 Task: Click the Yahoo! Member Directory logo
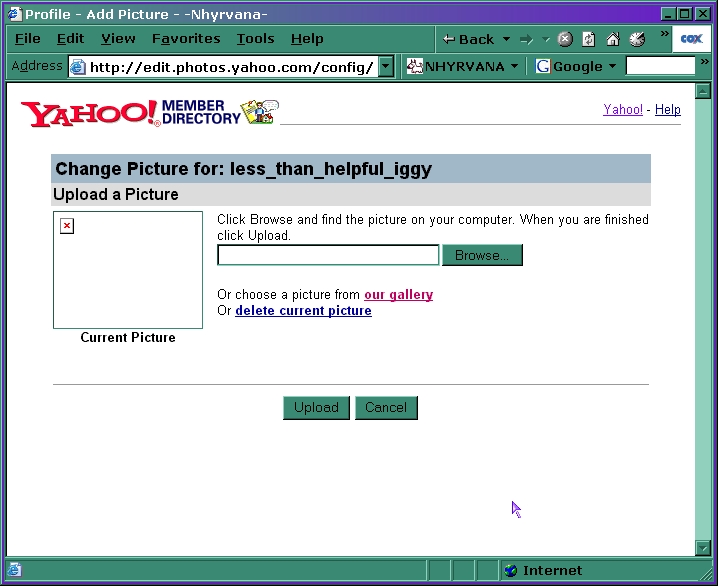(x=150, y=112)
